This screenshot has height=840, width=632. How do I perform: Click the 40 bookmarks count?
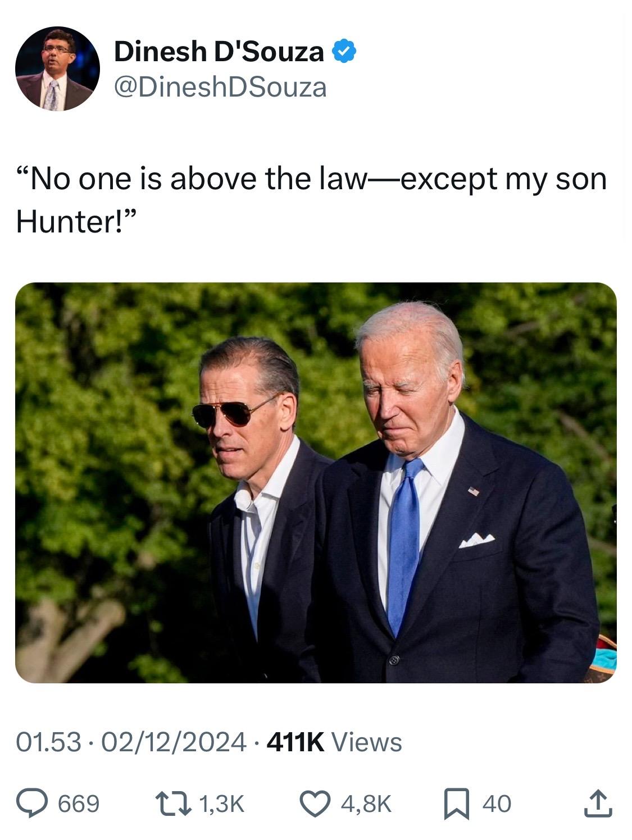coord(497,804)
